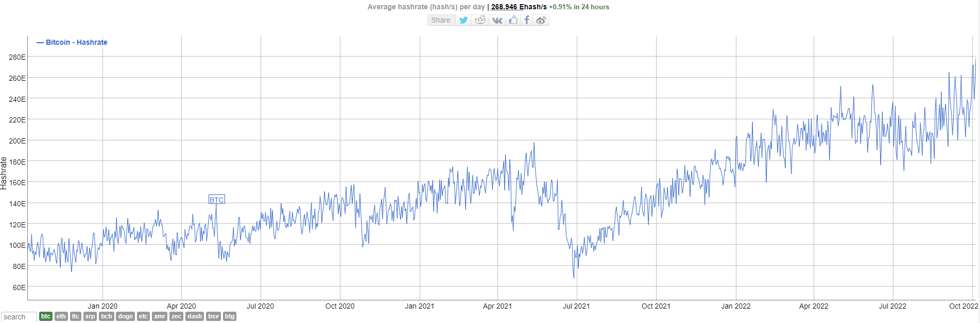Share the chart on Weibo
980x323 pixels.
click(541, 20)
